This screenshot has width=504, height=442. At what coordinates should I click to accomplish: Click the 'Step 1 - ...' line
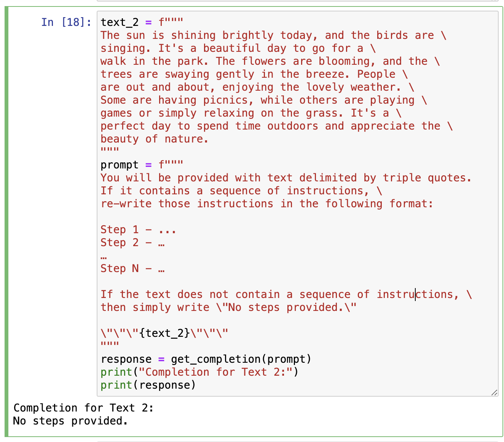point(138,229)
